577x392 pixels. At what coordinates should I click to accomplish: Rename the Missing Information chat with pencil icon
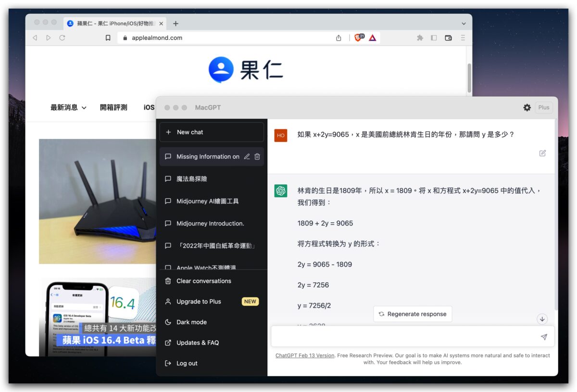247,156
